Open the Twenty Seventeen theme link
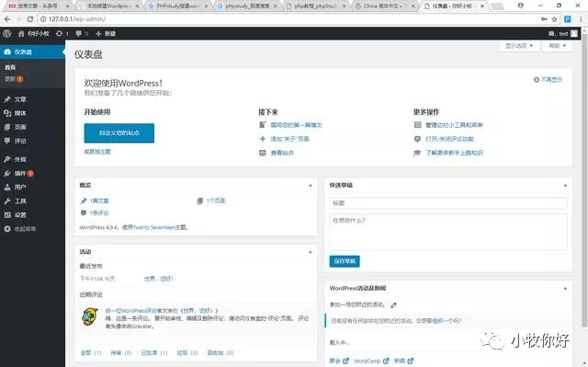 pyautogui.click(x=153, y=227)
